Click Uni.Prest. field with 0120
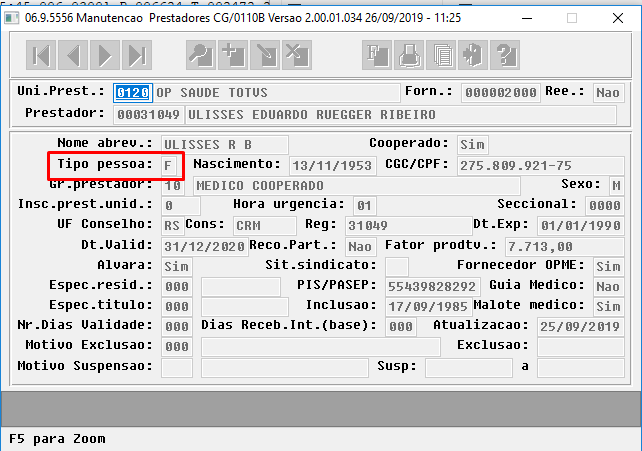Screen dimensions: 642x451 point(133,93)
